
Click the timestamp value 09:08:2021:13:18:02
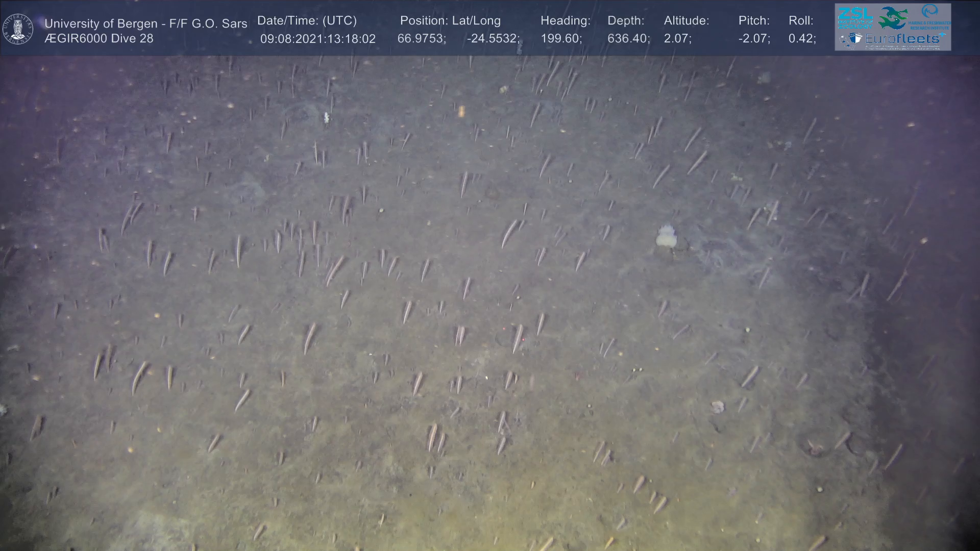[317, 39]
